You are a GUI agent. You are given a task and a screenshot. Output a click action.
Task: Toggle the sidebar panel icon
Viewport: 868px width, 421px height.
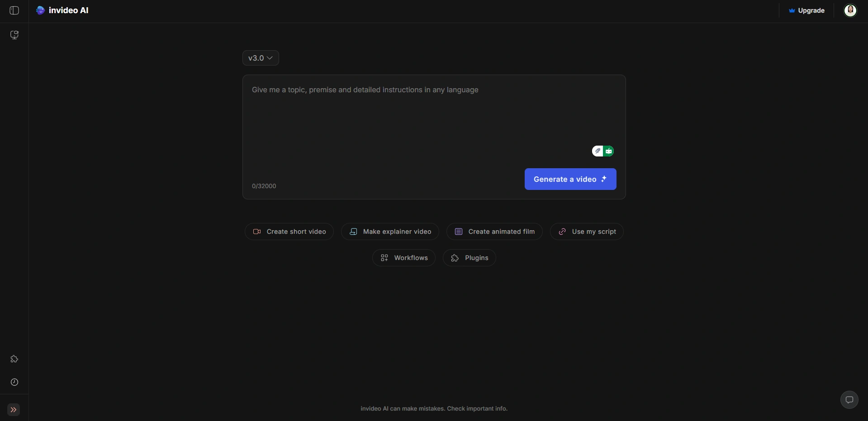(x=14, y=10)
